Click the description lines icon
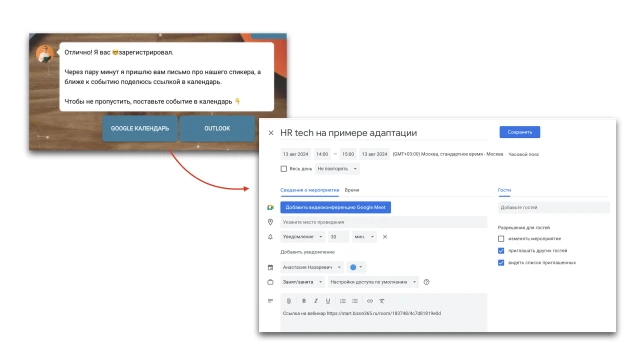Viewport: 640px width, 360px height. (x=270, y=301)
